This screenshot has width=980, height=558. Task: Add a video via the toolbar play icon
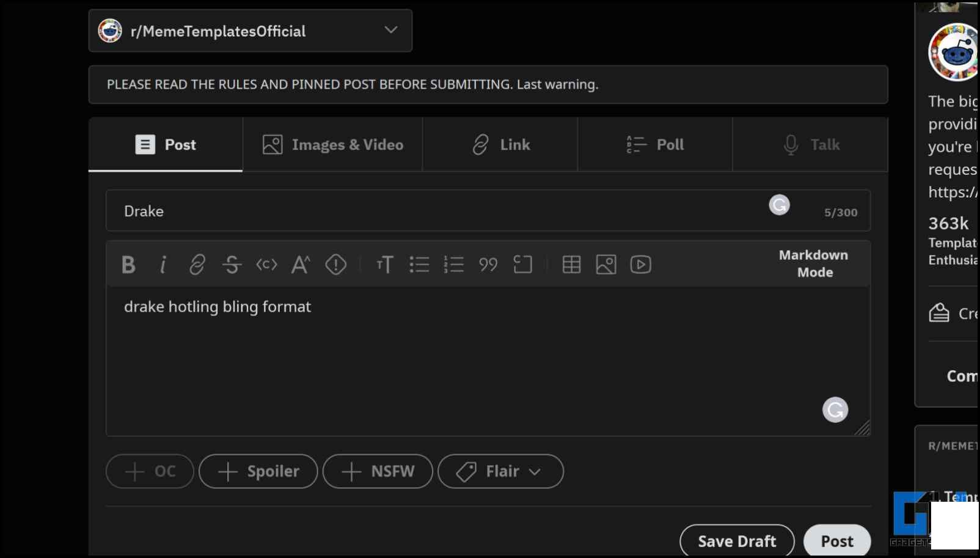(640, 265)
